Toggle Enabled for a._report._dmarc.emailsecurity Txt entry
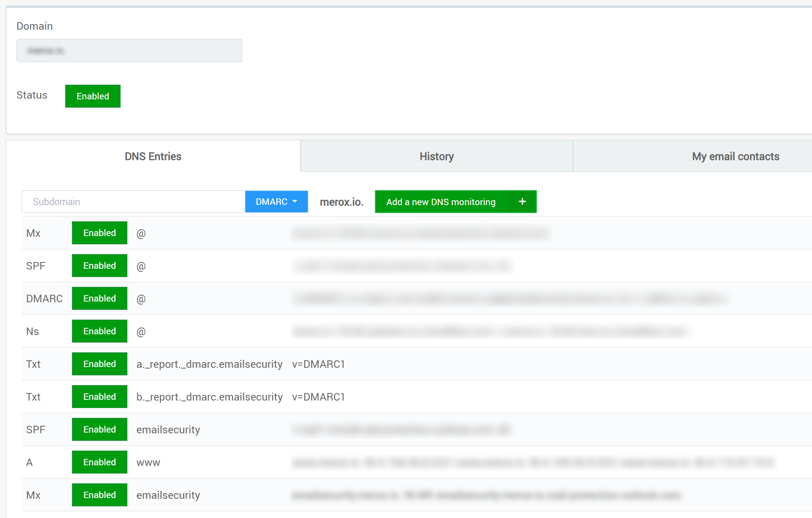The image size is (812, 518). point(99,364)
